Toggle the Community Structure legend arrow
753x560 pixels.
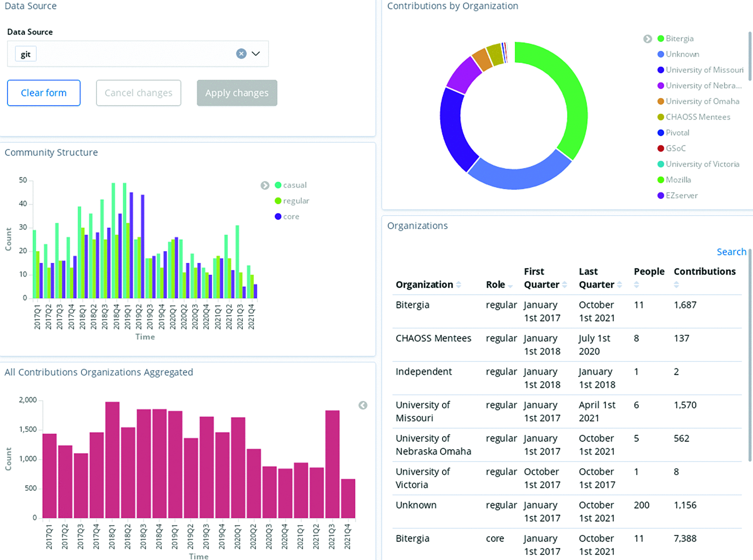[265, 185]
